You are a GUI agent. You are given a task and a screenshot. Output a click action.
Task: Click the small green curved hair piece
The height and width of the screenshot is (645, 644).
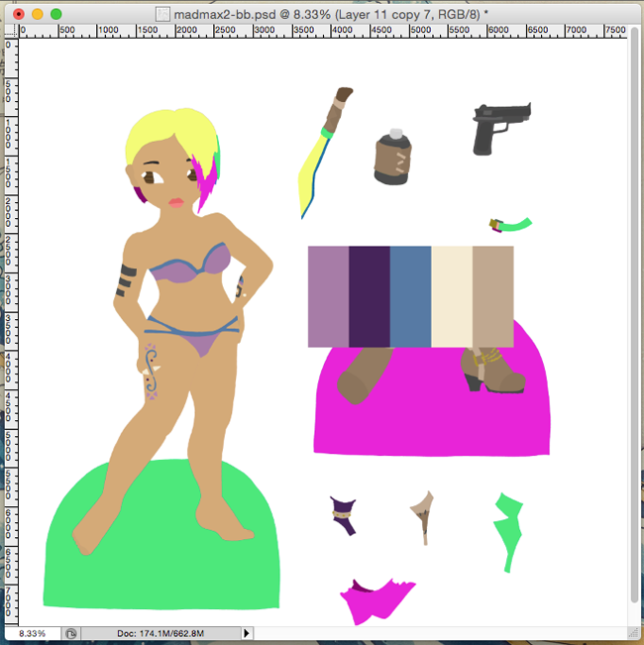[x=510, y=225]
